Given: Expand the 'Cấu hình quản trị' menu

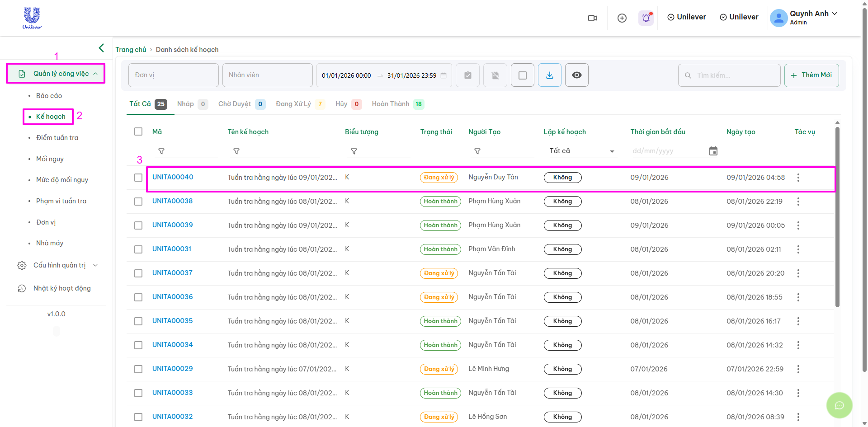Looking at the screenshot, I should pyautogui.click(x=59, y=265).
